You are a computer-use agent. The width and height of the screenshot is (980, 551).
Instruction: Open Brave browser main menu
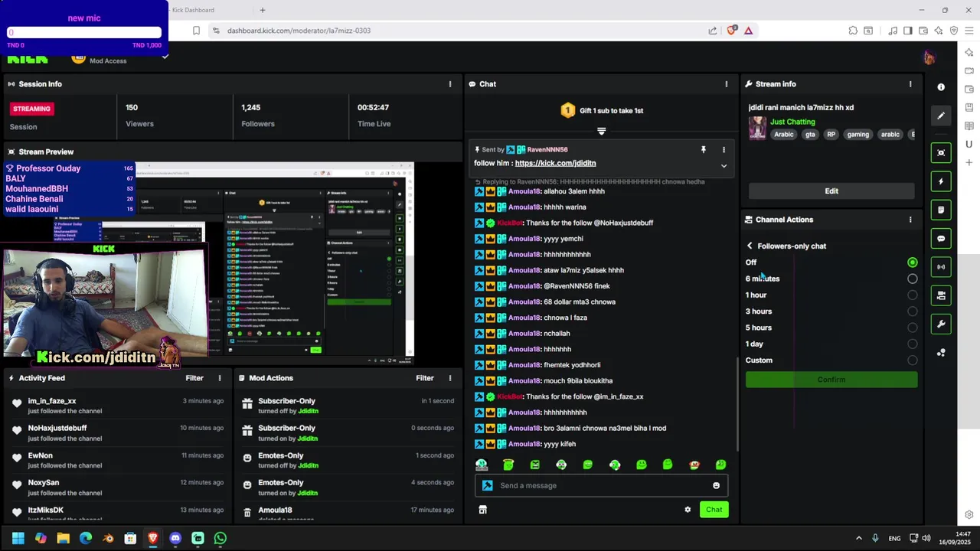click(969, 31)
